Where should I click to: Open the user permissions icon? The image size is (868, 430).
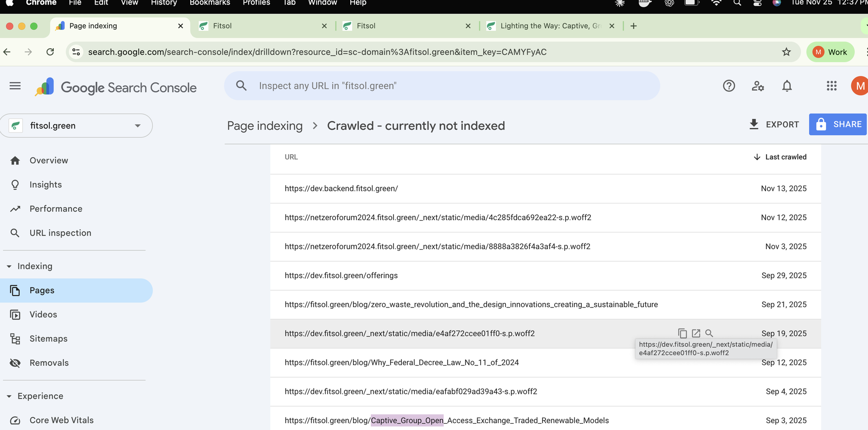click(758, 86)
